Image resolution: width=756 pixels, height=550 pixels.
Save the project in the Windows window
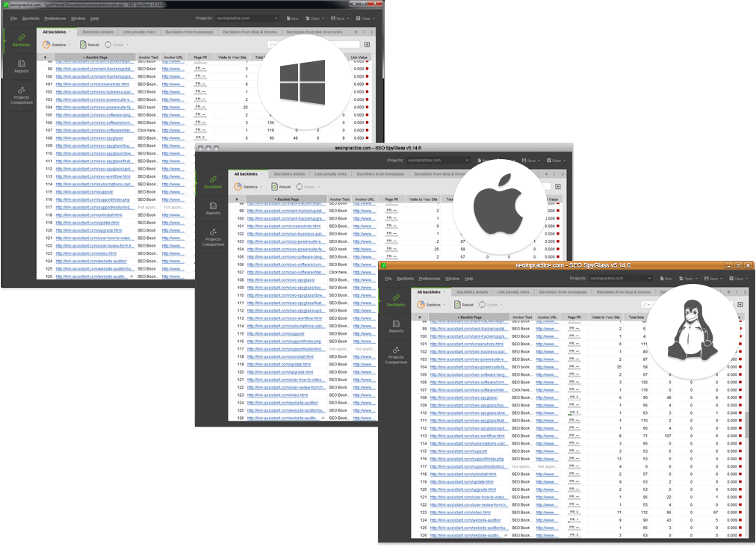pos(338,19)
